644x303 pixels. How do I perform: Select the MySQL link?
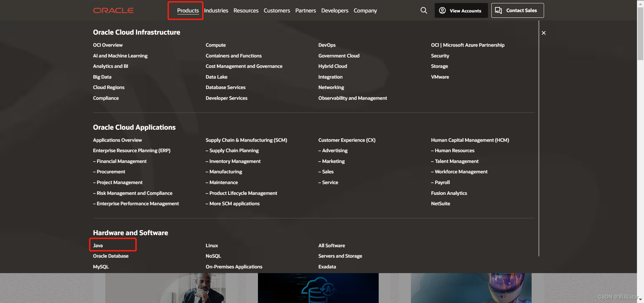[101, 267]
